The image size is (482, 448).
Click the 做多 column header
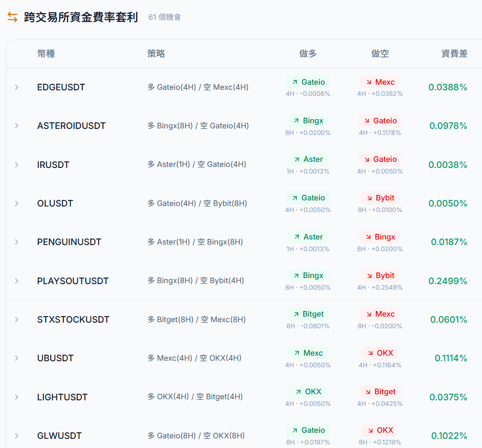pyautogui.click(x=308, y=53)
